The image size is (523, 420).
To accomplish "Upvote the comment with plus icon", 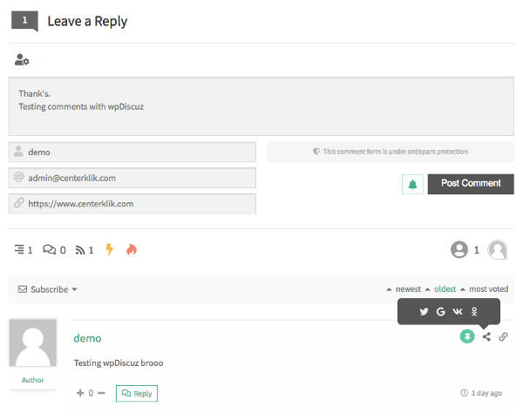I will point(80,393).
